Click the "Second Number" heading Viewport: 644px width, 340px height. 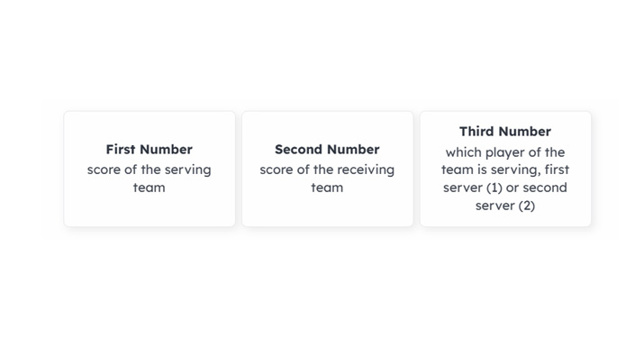pyautogui.click(x=327, y=149)
